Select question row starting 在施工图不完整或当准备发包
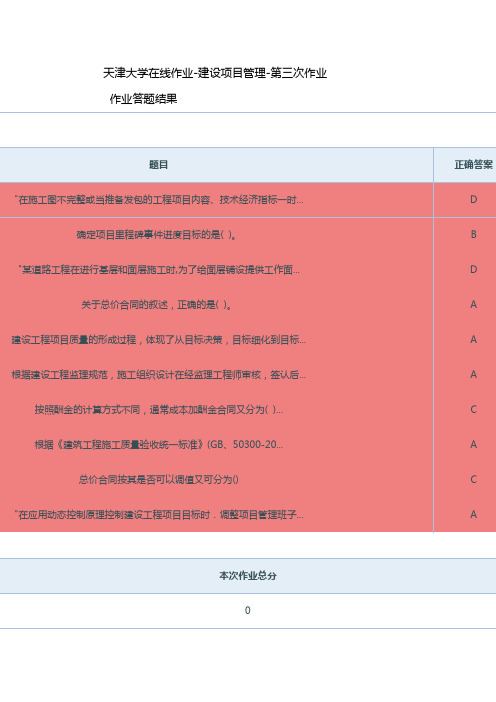 [158, 200]
